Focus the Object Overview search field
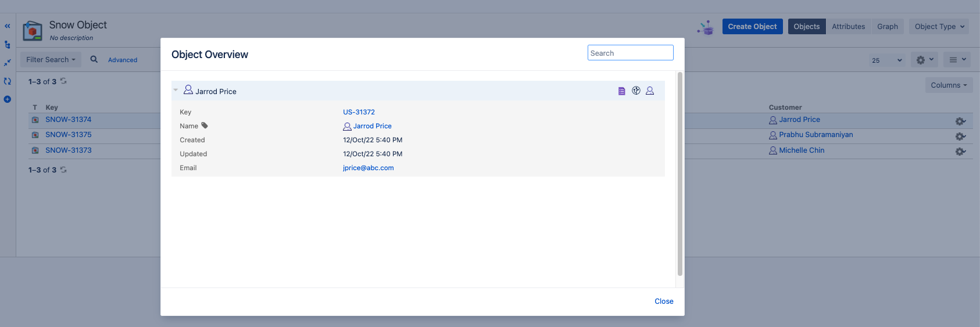980x327 pixels. (631, 53)
